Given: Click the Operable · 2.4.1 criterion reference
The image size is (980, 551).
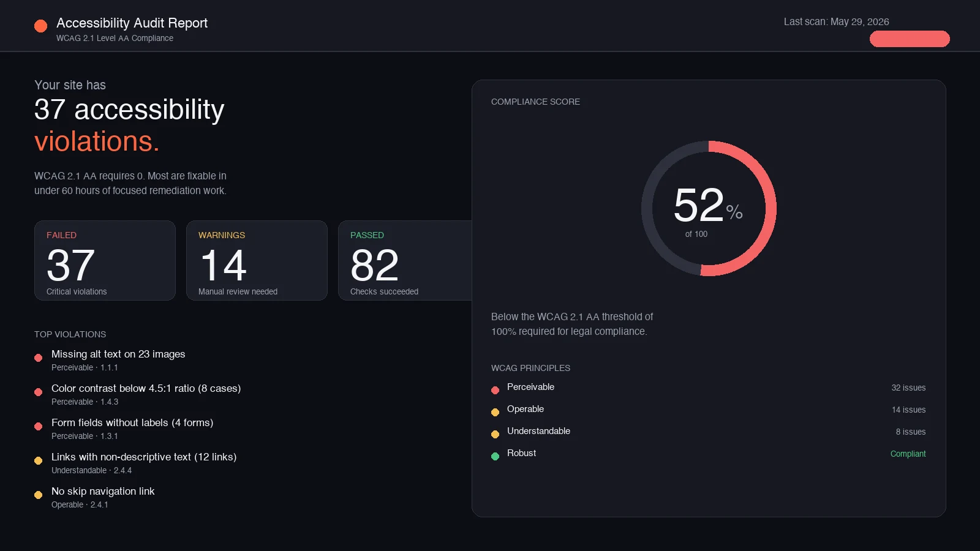Looking at the screenshot, I should [x=80, y=504].
